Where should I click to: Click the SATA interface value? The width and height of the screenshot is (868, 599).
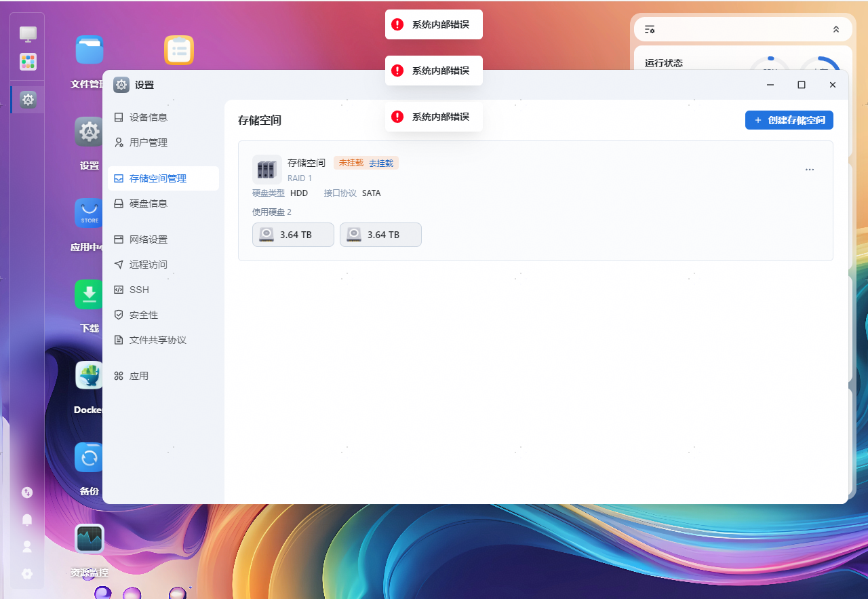[x=372, y=193]
